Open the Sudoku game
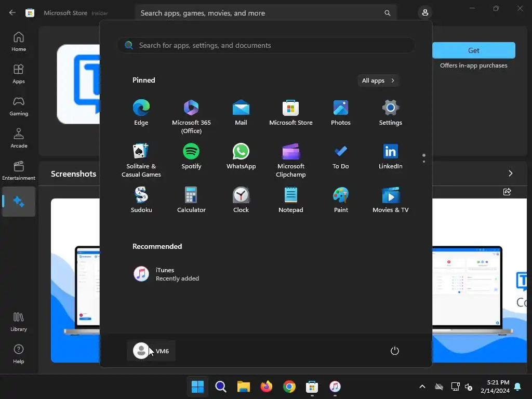 pos(141,200)
